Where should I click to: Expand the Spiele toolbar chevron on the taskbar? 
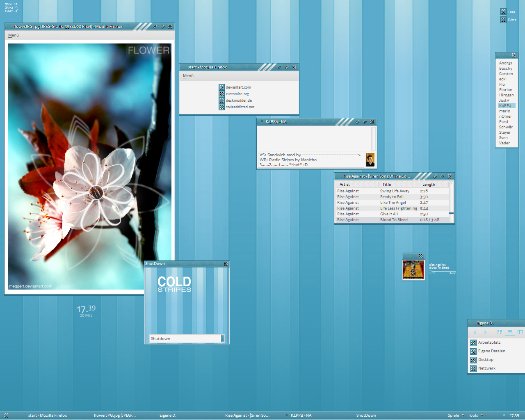coord(463,415)
